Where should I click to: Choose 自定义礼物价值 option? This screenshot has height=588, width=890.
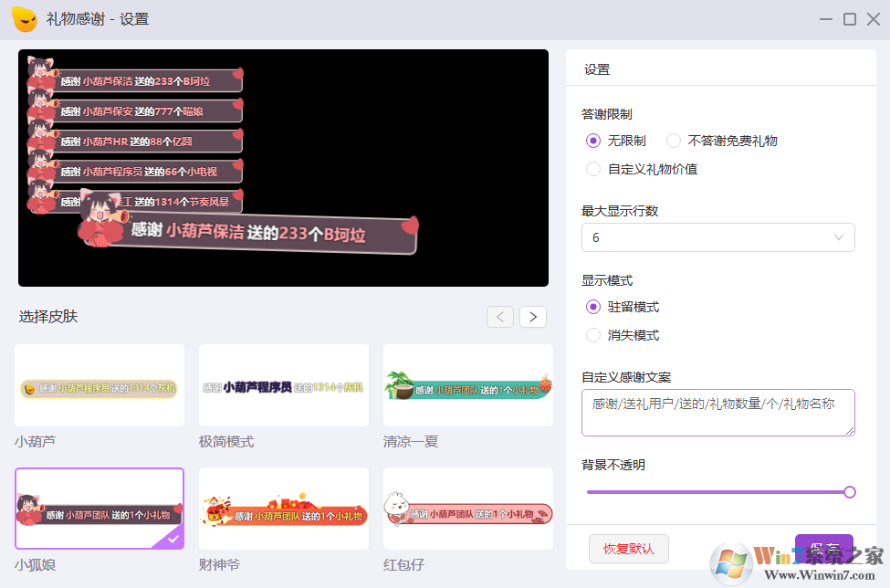[x=592, y=169]
